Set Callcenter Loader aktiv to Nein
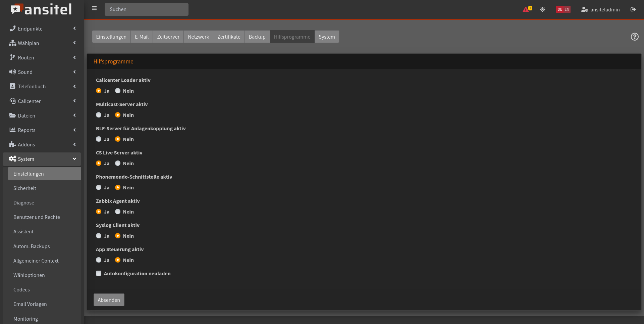The height and width of the screenshot is (324, 644). click(118, 91)
